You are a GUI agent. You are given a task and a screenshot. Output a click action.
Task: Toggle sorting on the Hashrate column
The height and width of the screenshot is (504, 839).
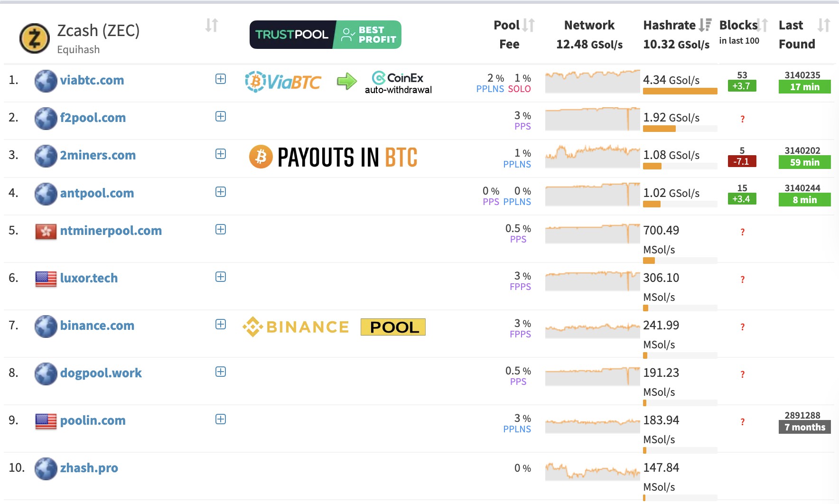click(x=704, y=25)
